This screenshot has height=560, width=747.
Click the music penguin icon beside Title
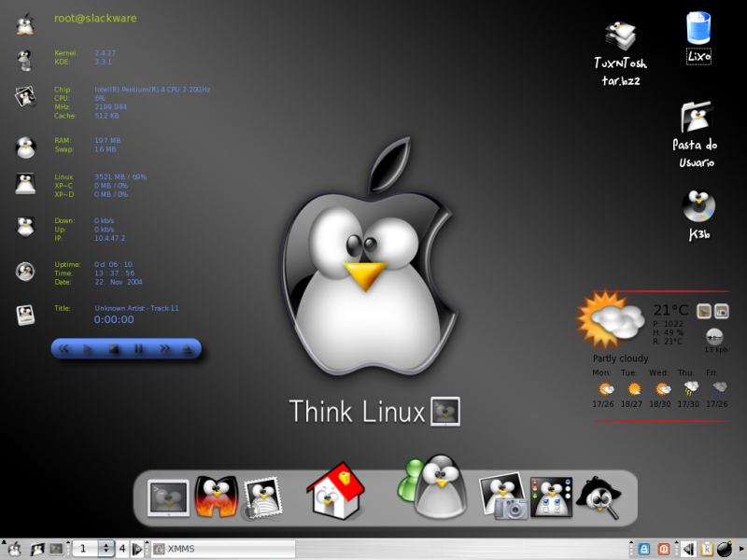25,315
